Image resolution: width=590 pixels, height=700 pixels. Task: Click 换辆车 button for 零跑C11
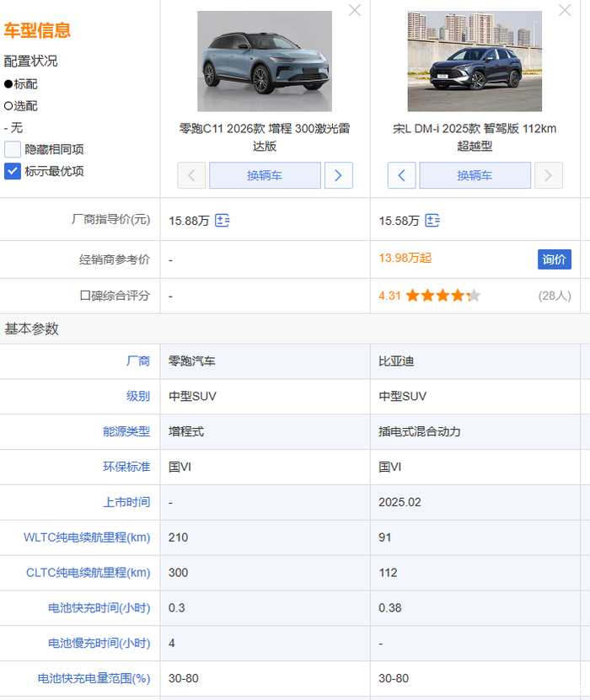pos(265,175)
